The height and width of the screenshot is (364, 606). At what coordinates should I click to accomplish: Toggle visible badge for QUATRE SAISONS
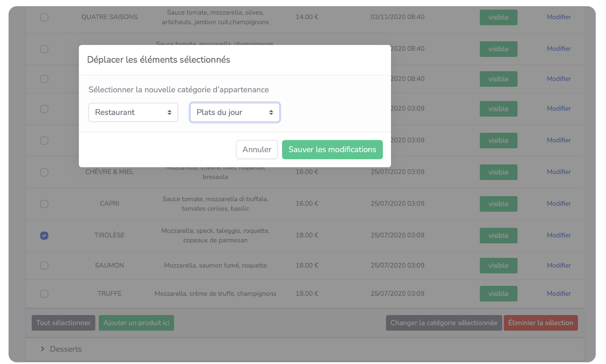point(498,17)
